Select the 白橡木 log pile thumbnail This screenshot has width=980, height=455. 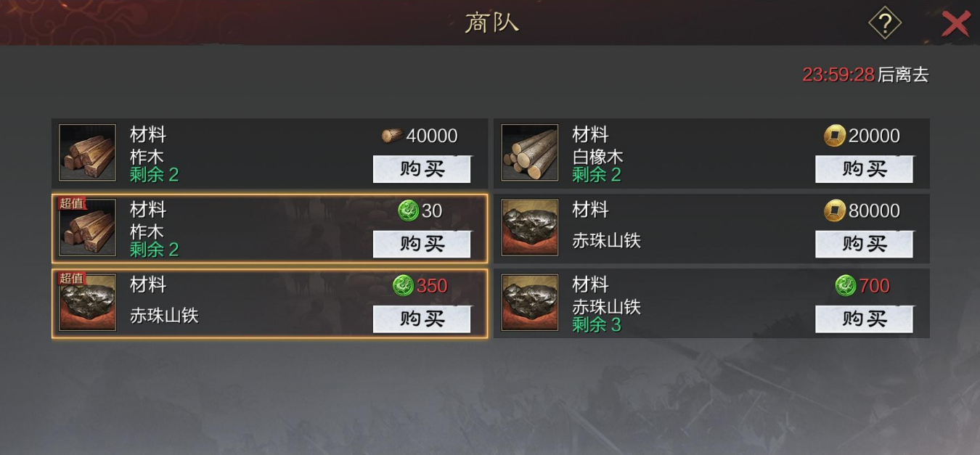click(x=530, y=153)
